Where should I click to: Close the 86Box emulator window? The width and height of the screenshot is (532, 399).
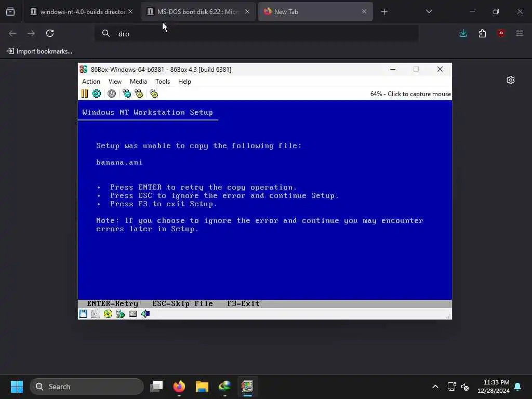tap(440, 69)
